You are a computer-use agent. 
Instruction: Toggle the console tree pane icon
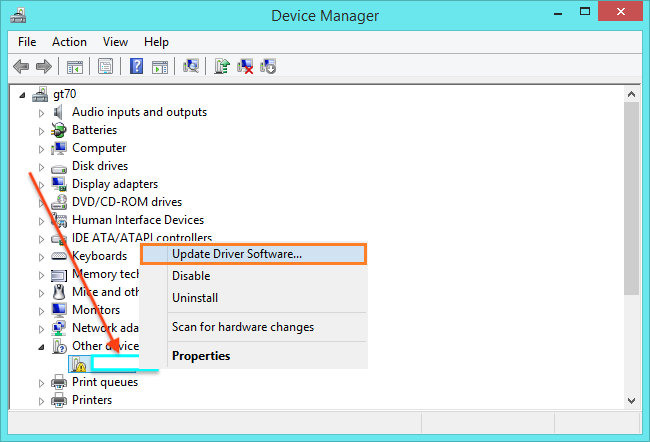tap(75, 66)
